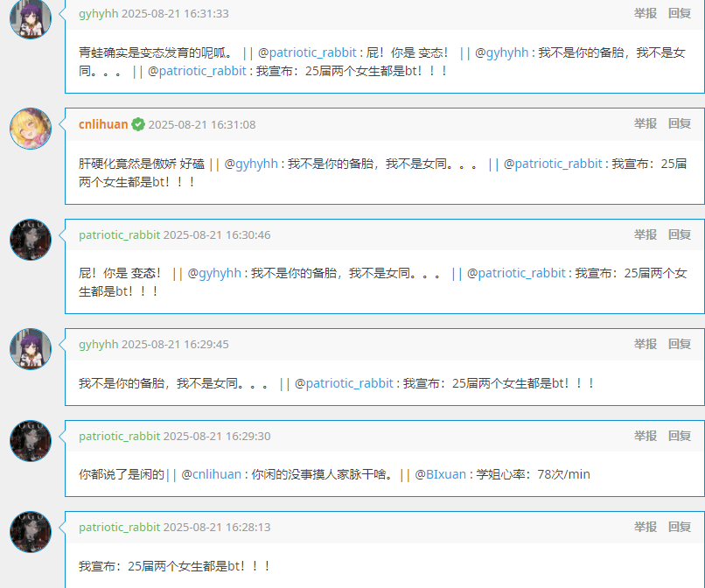Screen dimensions: 705x588
Task: Click the text 你都说了是闲的
Action: tap(122, 474)
